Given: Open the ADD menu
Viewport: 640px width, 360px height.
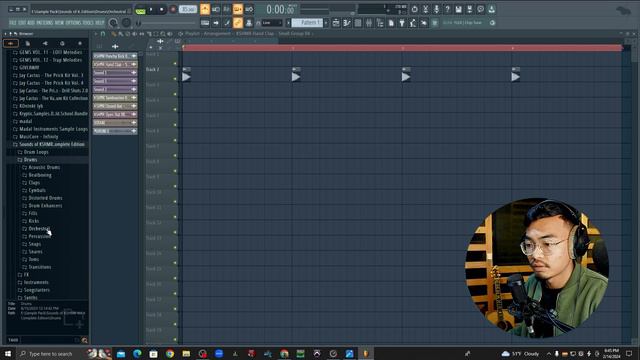Looking at the screenshot, I should click(x=31, y=23).
